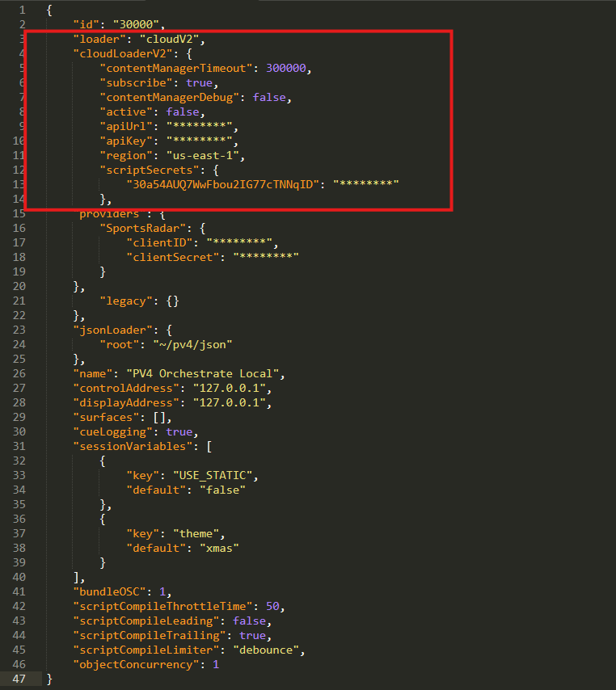Screen dimensions: 616x690
Task: Click the "scriptCompileThrottleTime" key
Action: point(162,607)
